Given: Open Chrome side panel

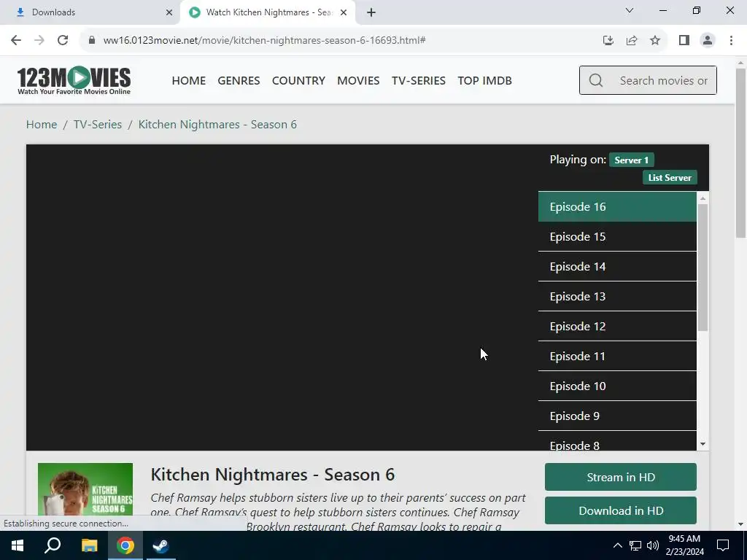Looking at the screenshot, I should (x=684, y=40).
